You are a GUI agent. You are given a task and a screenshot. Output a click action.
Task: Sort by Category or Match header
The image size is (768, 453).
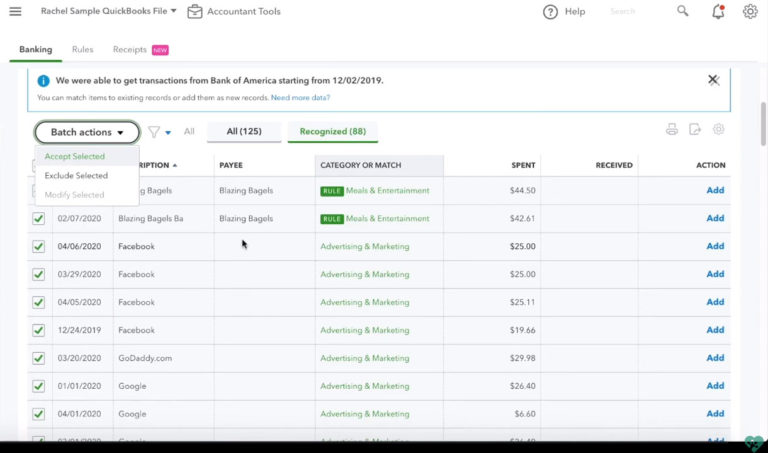pos(360,166)
